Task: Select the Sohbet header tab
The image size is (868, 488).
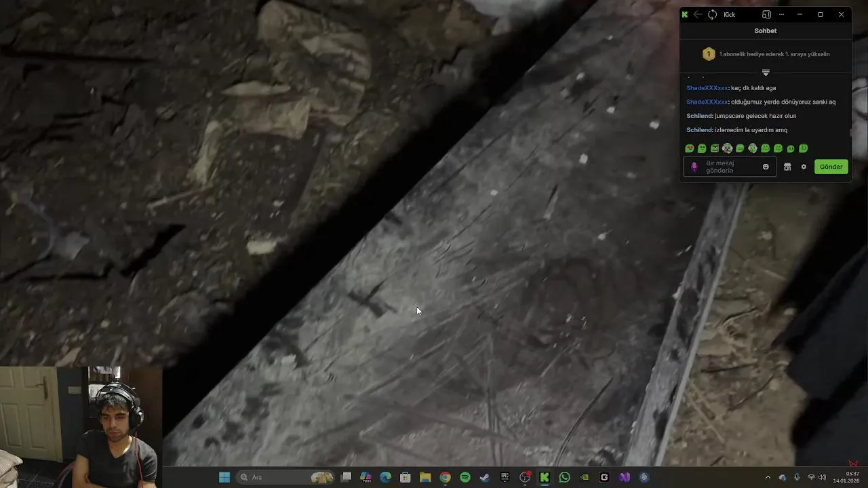Action: (x=766, y=31)
